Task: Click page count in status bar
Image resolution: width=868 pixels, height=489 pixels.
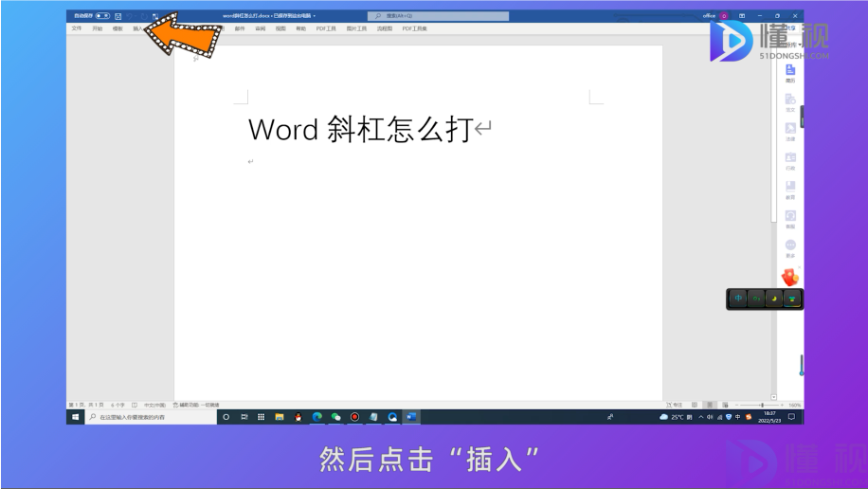Action: tap(86, 405)
